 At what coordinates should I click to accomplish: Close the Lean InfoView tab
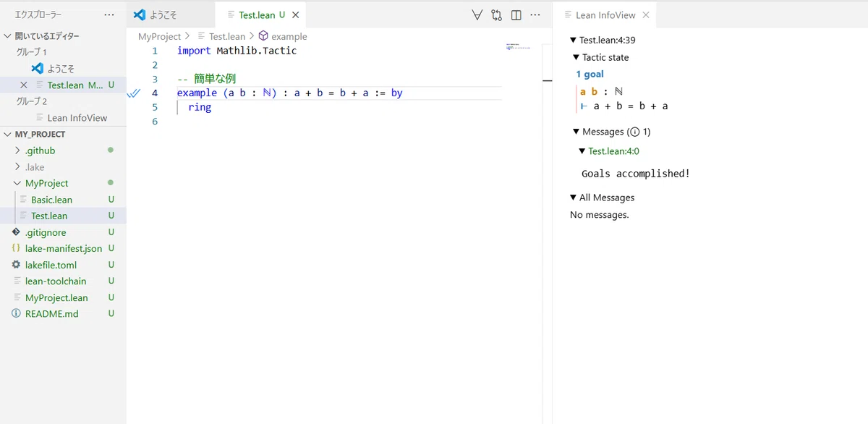tap(646, 14)
